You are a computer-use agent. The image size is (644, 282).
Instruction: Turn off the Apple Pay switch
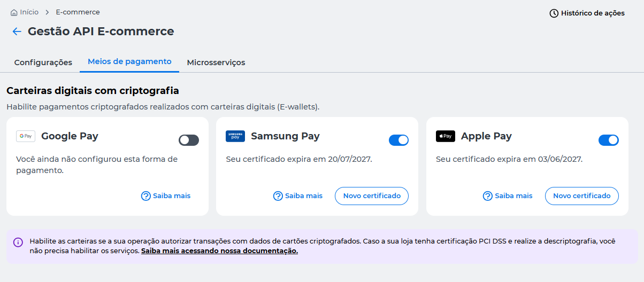pyautogui.click(x=608, y=140)
